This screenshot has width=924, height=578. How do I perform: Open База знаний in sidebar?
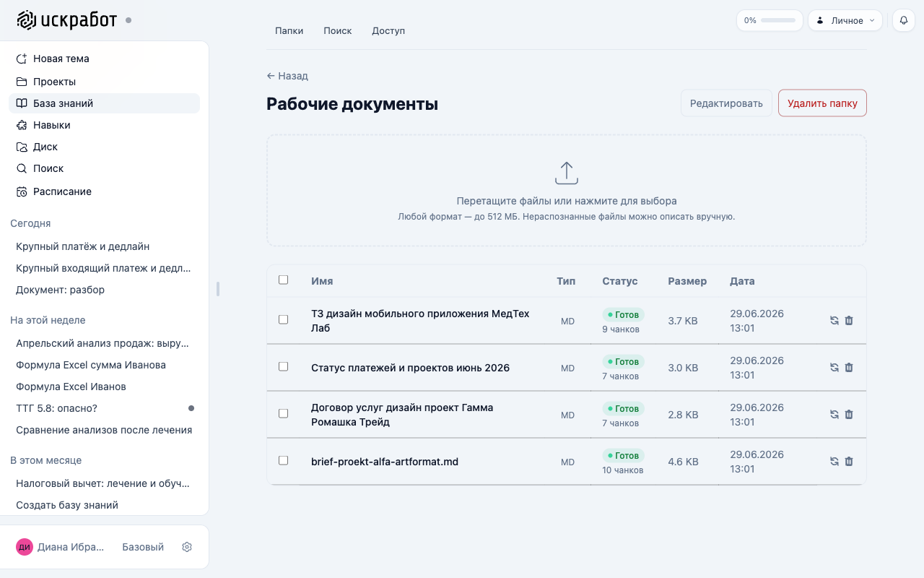coord(104,103)
